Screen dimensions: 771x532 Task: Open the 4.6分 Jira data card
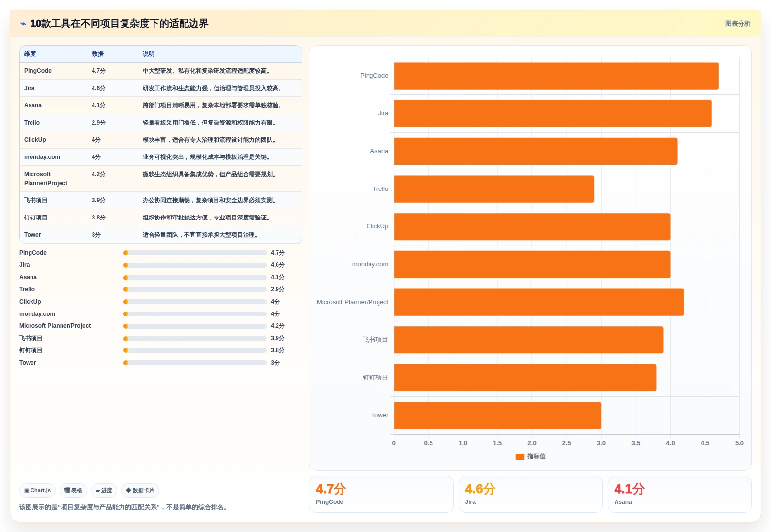point(530,494)
